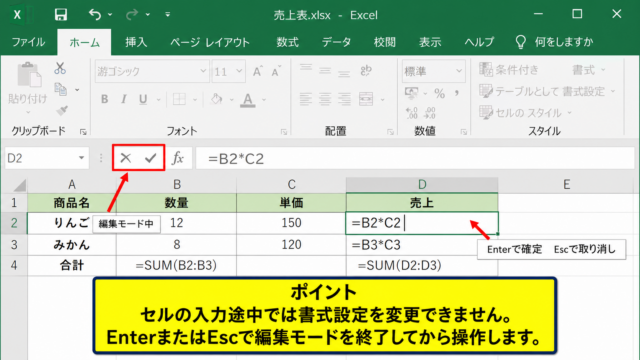This screenshot has height=360, width=640.
Task: Click cell containing みかん
Action: [72, 245]
